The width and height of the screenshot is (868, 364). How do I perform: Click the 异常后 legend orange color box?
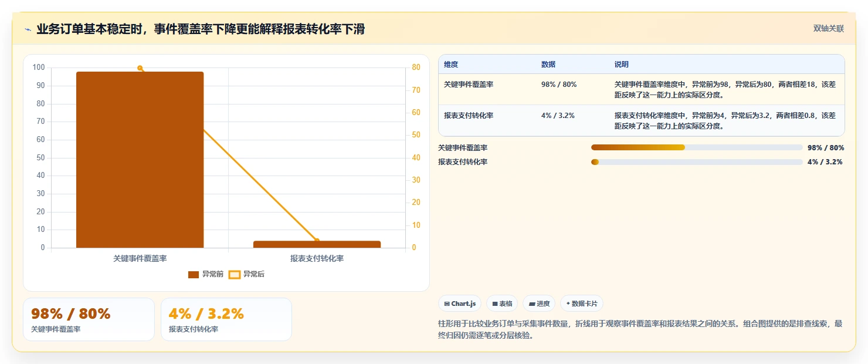pos(235,275)
